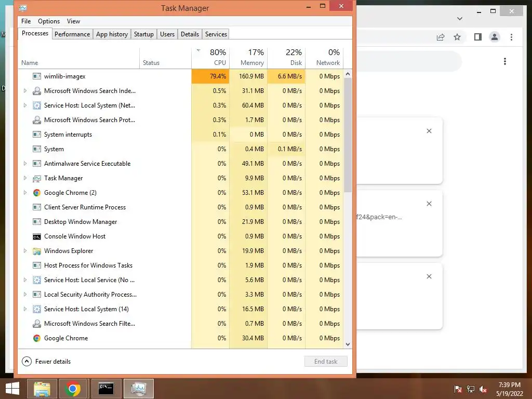Screen dimensions: 532x399
Task: Click the process list scrollbar thumb
Action: 348,136
